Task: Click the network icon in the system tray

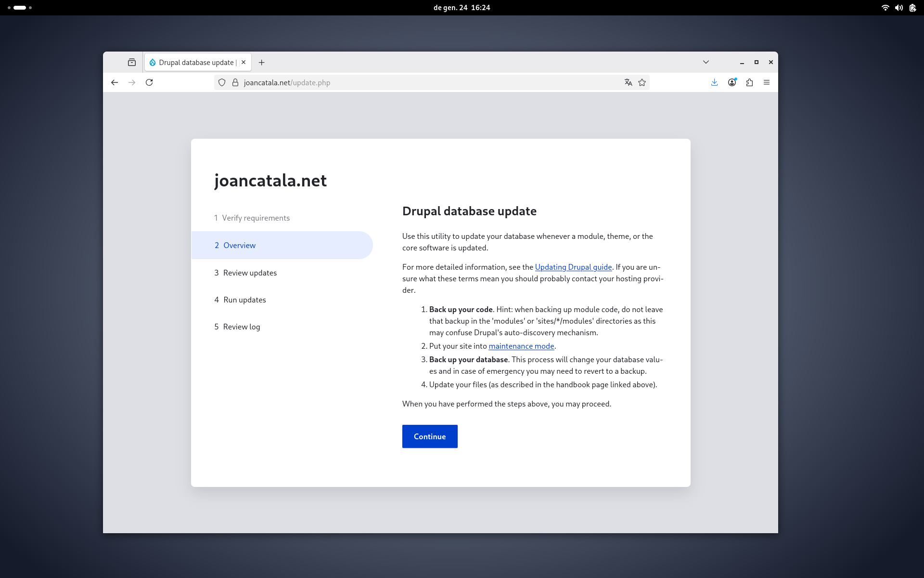Action: (x=885, y=8)
